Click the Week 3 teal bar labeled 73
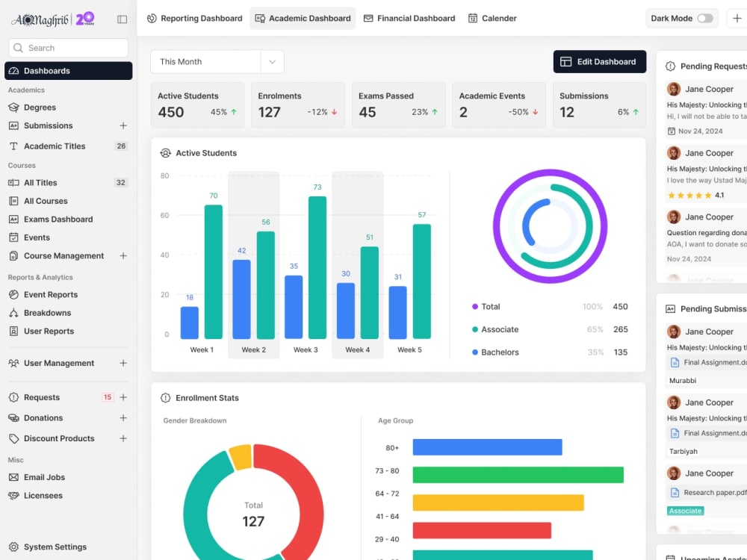This screenshot has width=747, height=560. (x=317, y=267)
